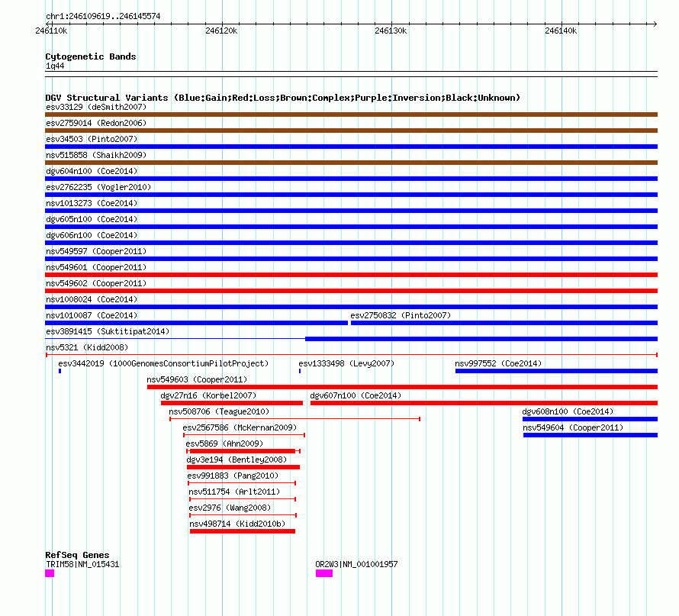Select dgv608n100 (Coe2014) label
This screenshot has width=679, height=616.
point(568,411)
